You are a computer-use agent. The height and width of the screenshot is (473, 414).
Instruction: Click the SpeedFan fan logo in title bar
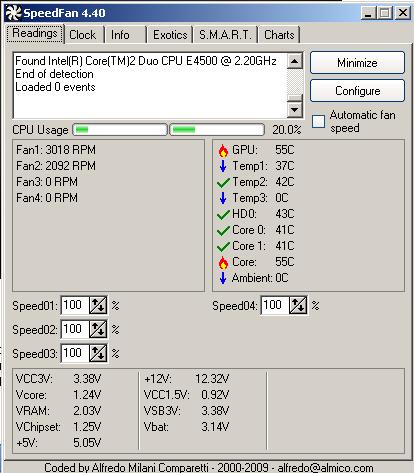13,13
